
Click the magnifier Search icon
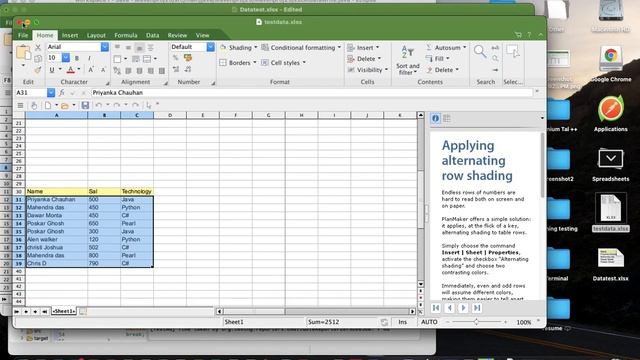tap(480, 51)
